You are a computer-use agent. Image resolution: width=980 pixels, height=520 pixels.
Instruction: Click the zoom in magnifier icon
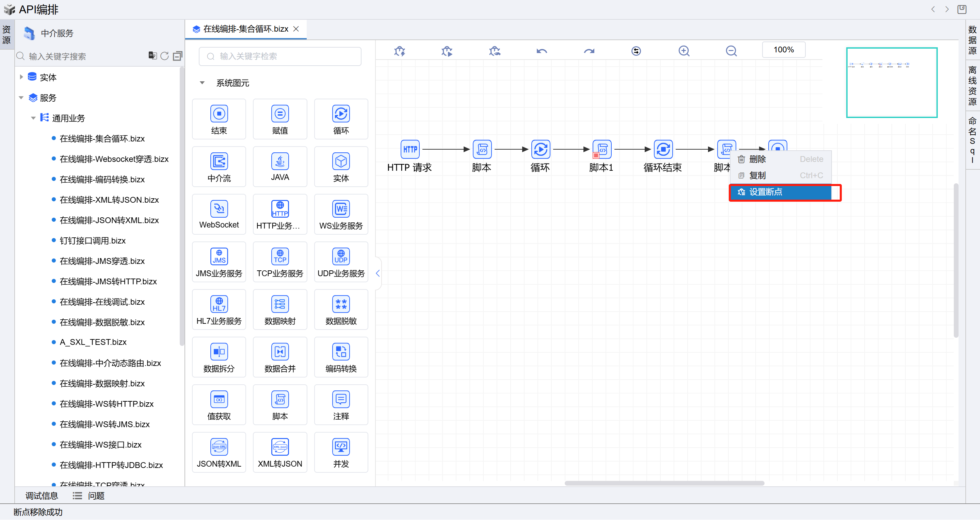click(x=684, y=51)
